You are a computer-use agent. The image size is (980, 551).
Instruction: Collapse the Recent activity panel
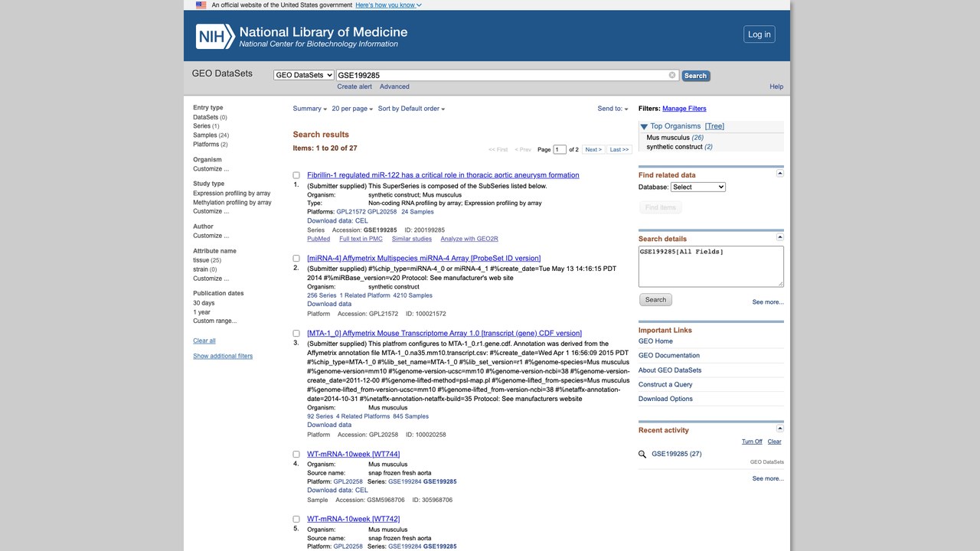(x=780, y=429)
